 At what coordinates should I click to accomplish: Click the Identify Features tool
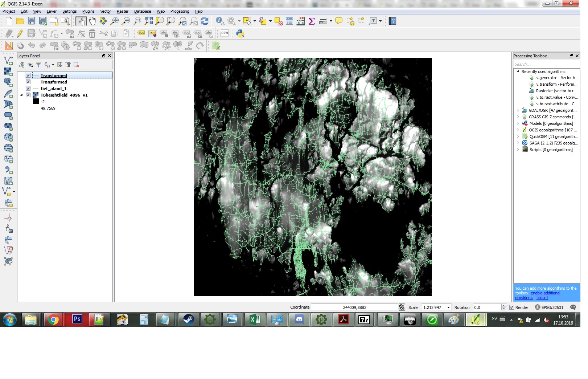click(x=220, y=21)
